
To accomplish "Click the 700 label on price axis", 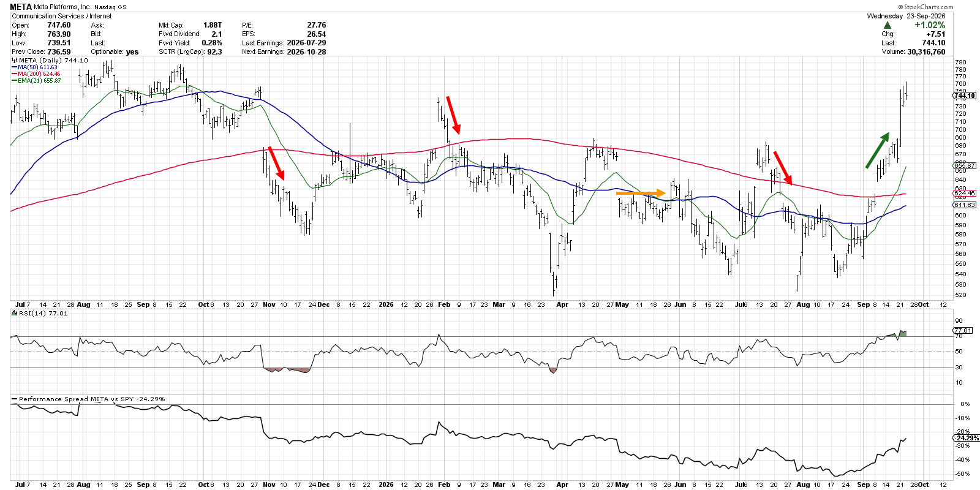I will pos(960,130).
